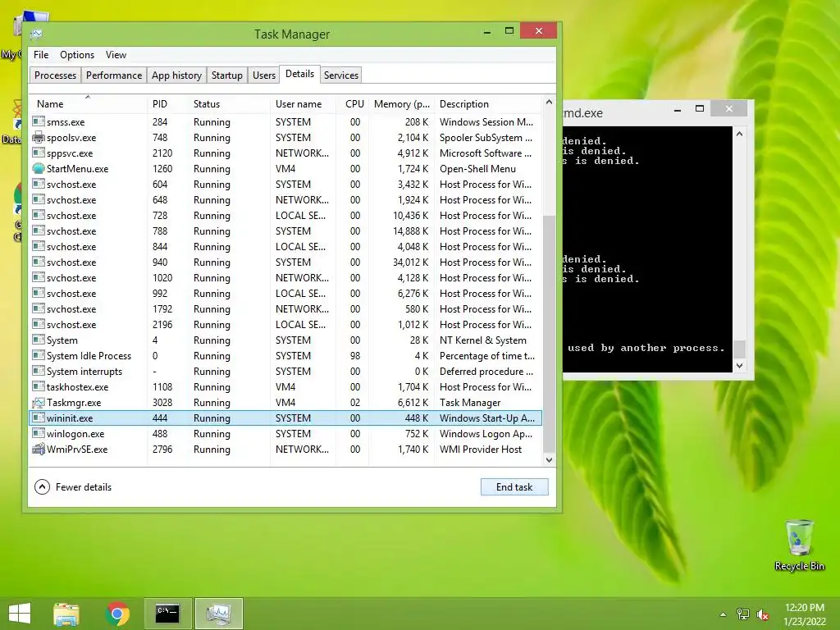Click CPU value 98 for Idle Process

pos(355,356)
